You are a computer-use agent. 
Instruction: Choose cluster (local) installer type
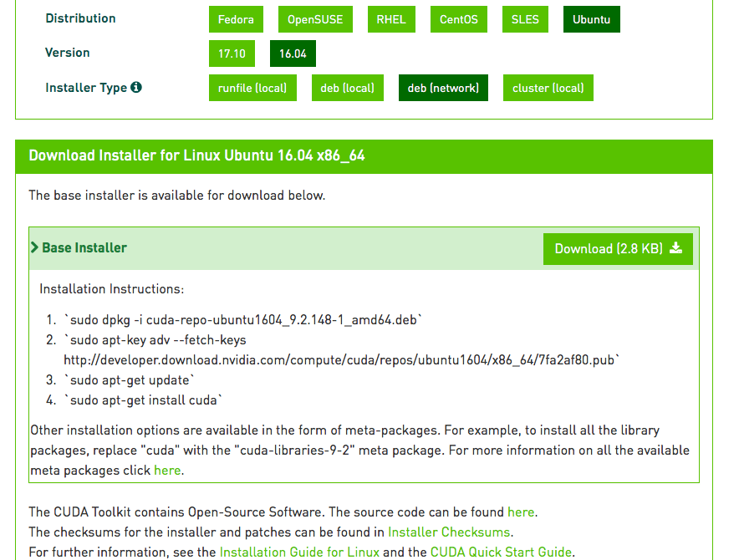tap(548, 88)
